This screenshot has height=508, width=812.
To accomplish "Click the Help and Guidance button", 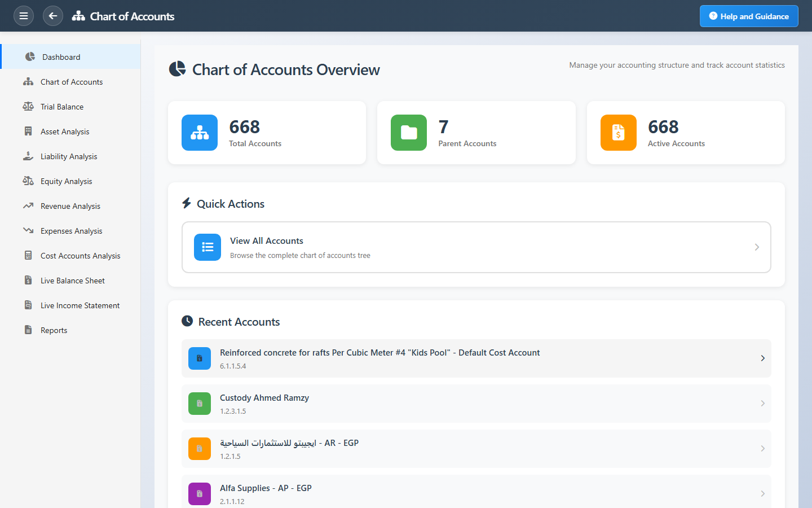I will [x=749, y=16].
